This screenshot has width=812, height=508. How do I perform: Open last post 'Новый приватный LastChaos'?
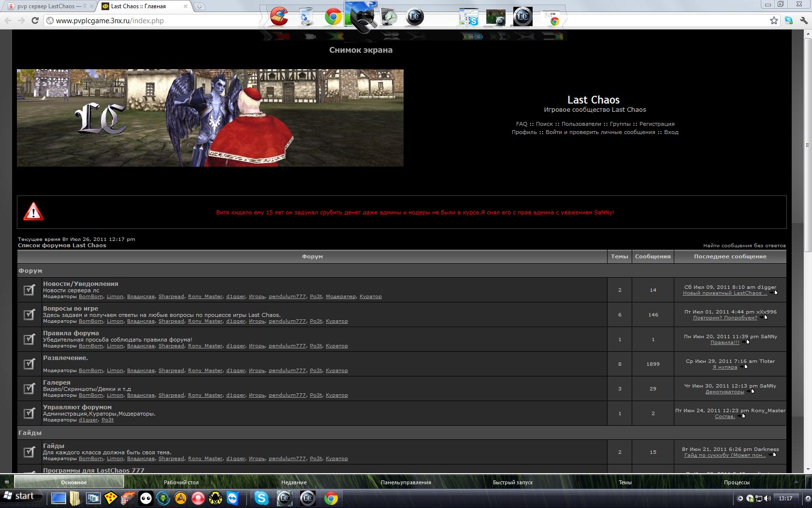[x=725, y=293]
